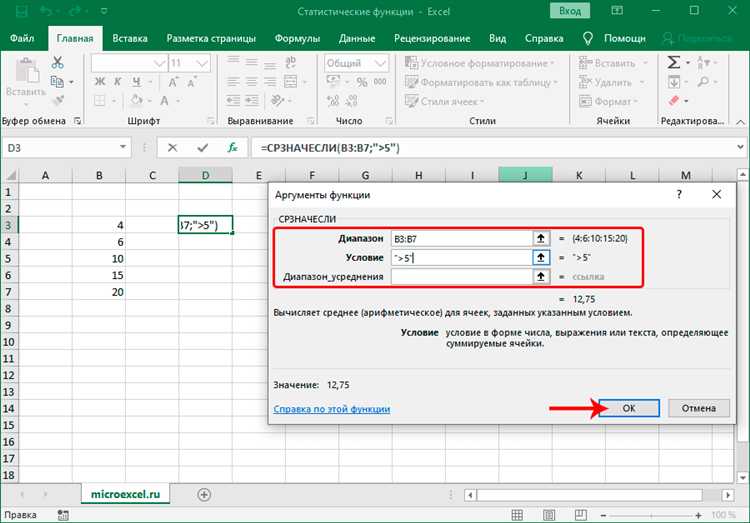Switch to Page Layout view icon
750x523 pixels.
[x=549, y=515]
